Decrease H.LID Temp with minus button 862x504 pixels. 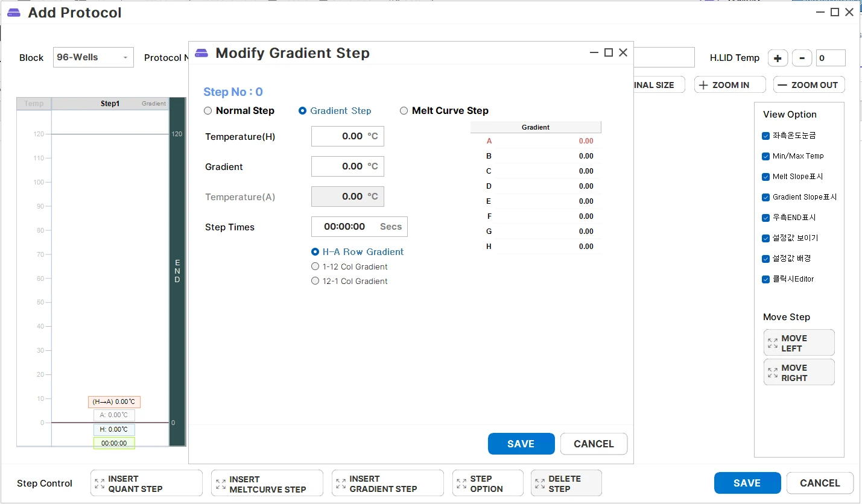tap(802, 58)
